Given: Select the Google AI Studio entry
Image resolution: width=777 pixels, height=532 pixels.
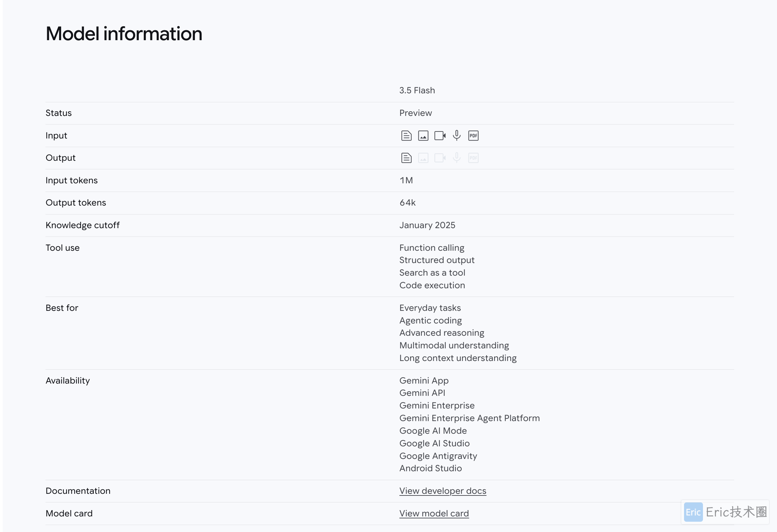Looking at the screenshot, I should (x=434, y=443).
